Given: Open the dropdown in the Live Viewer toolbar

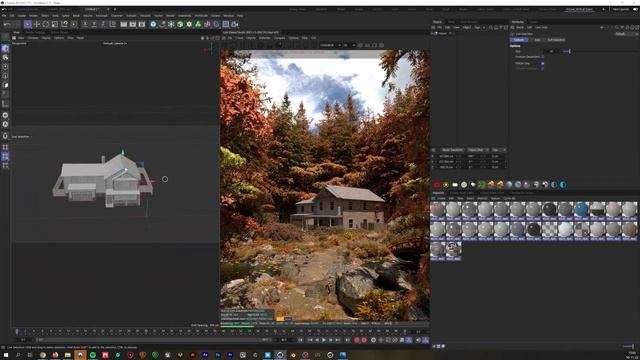Looking at the screenshot, I should point(330,45).
